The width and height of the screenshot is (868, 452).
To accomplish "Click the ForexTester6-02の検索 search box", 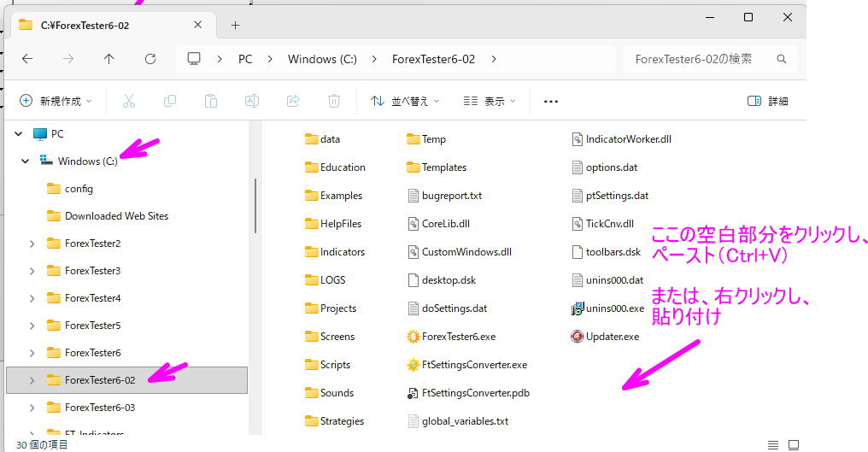I will tap(711, 59).
